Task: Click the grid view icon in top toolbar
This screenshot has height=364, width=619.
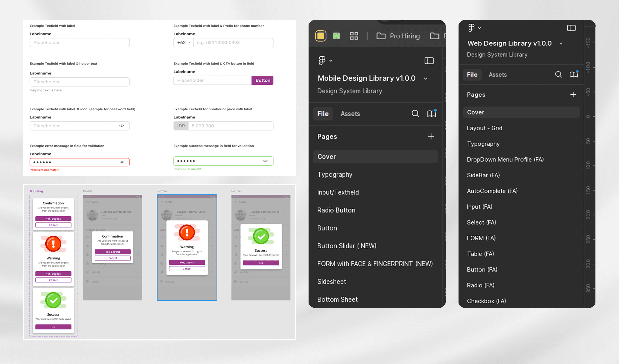Action: (x=354, y=36)
